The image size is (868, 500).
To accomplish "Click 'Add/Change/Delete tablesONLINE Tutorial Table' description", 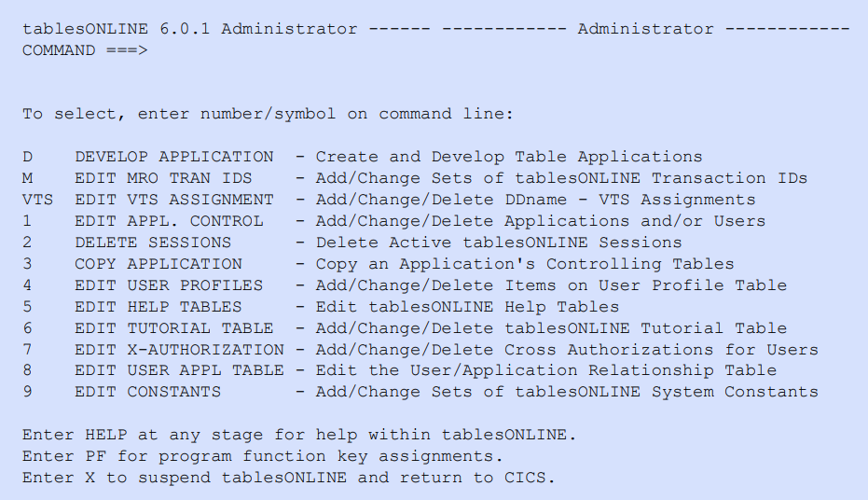I will 551,328.
